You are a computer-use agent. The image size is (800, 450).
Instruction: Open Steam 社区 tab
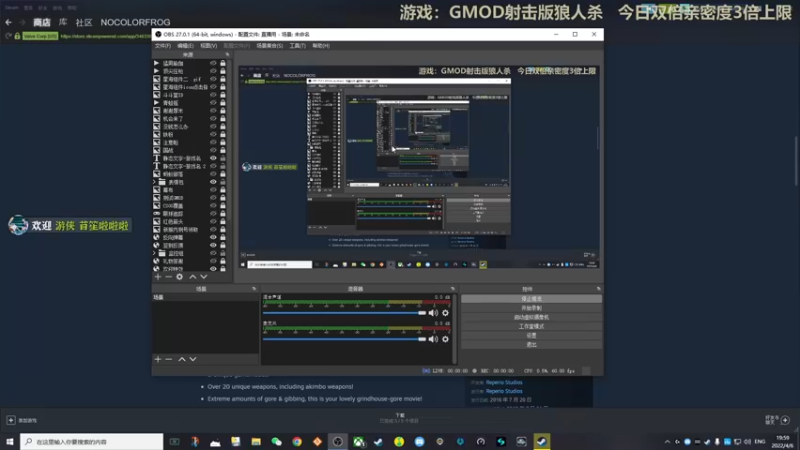(84, 22)
